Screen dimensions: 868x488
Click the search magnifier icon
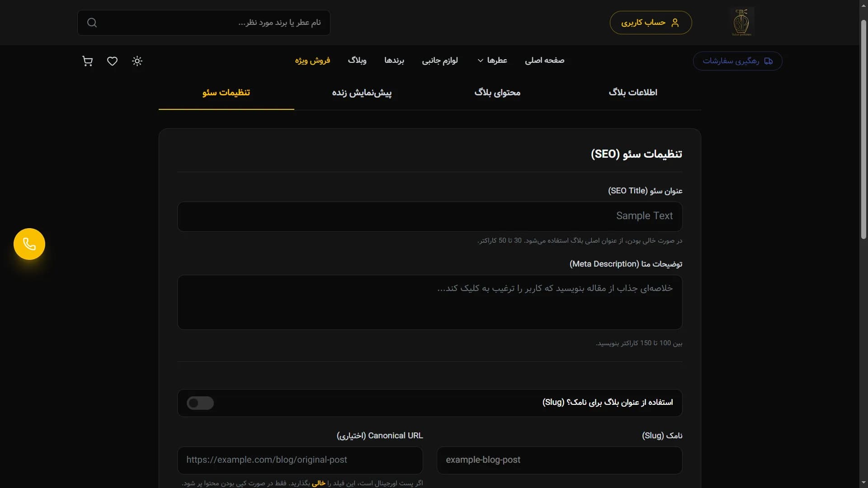click(92, 23)
